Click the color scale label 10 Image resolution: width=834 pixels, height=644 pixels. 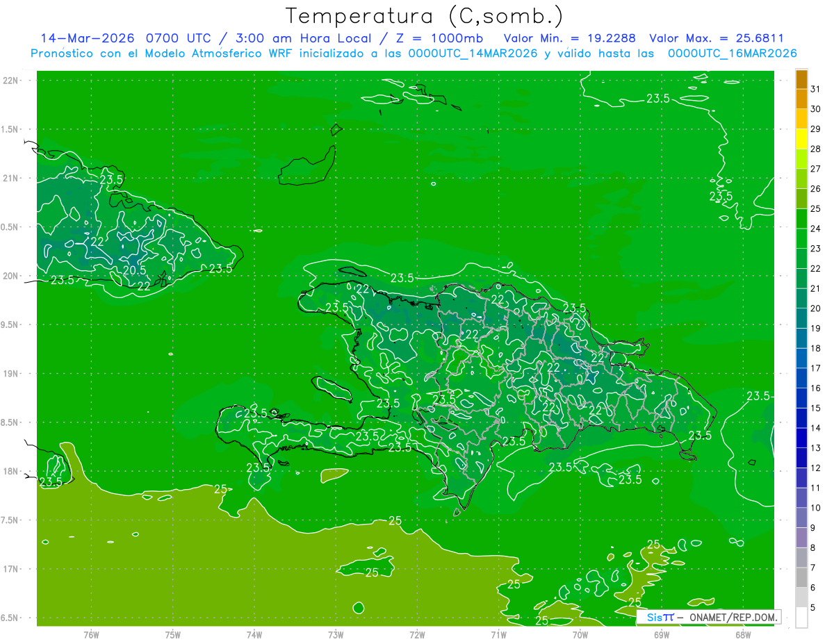click(x=816, y=508)
